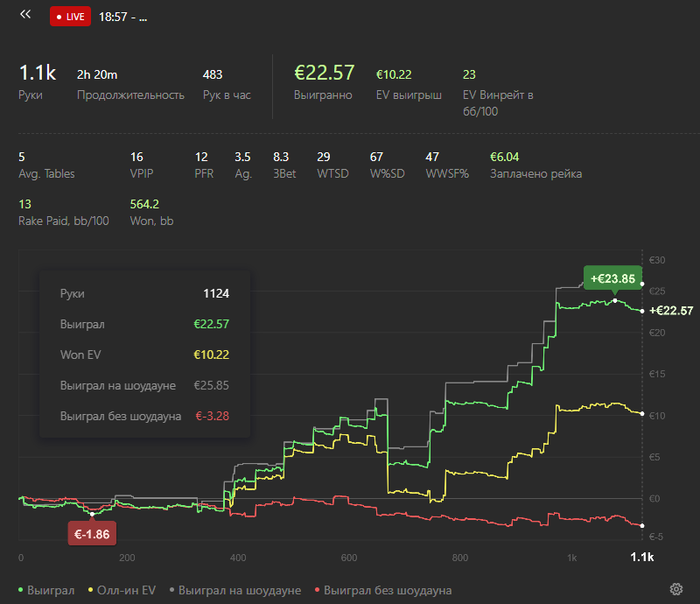This screenshot has width=700, height=604.
Task: Expand the truncated session time 18:57 label
Action: click(123, 17)
